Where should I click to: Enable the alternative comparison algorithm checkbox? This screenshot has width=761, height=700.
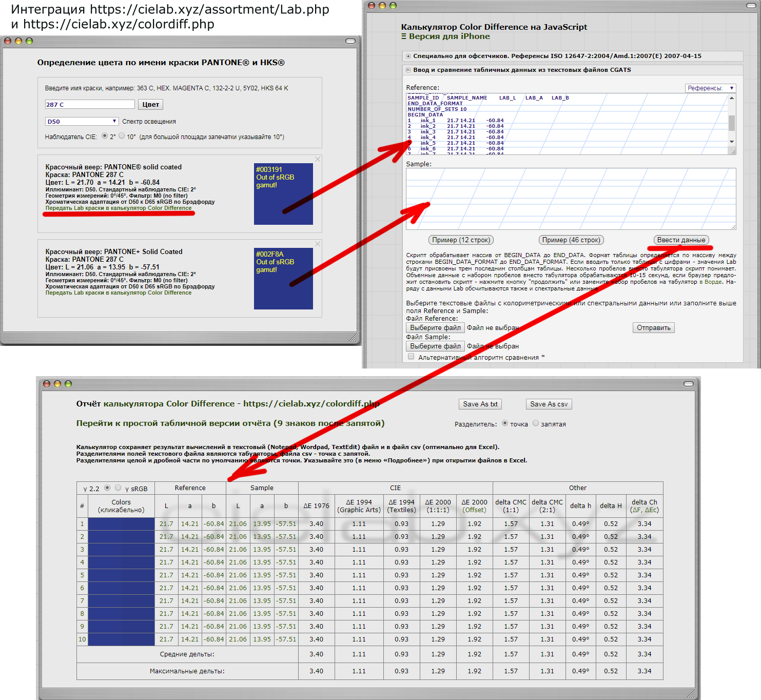(x=411, y=357)
